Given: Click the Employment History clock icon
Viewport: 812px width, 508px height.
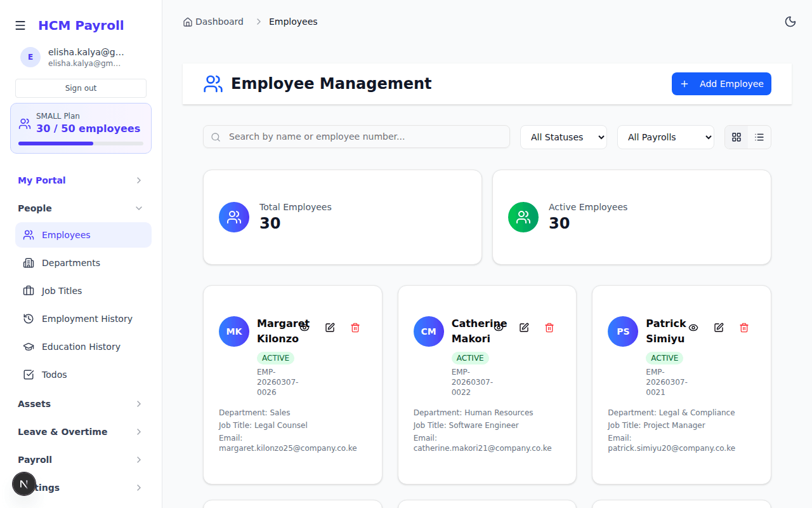Looking at the screenshot, I should coord(28,318).
